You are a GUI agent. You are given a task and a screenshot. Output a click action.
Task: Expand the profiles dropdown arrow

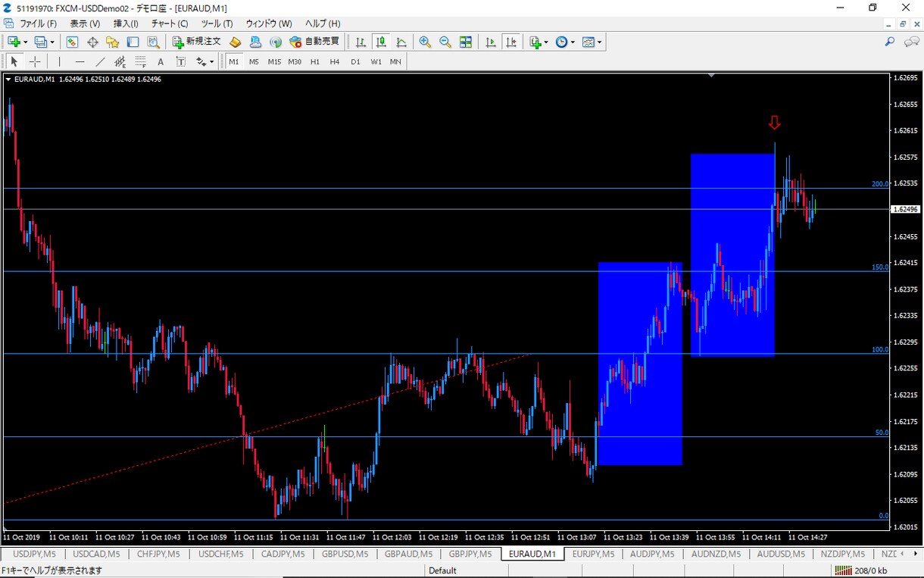(x=52, y=42)
